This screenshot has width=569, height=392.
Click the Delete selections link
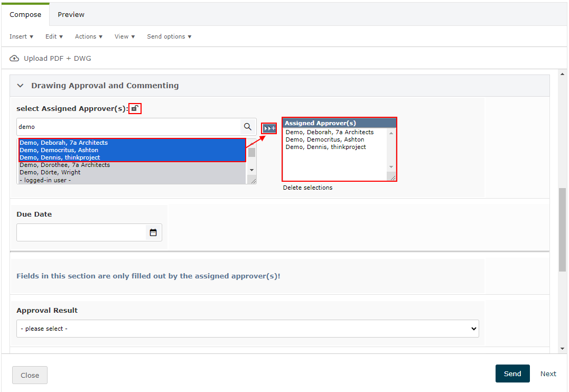pyautogui.click(x=307, y=188)
